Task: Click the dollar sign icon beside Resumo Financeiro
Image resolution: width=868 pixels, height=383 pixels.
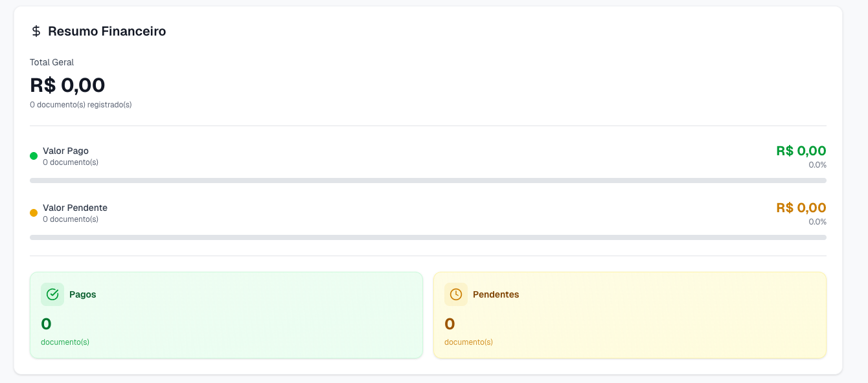Action: (x=36, y=31)
